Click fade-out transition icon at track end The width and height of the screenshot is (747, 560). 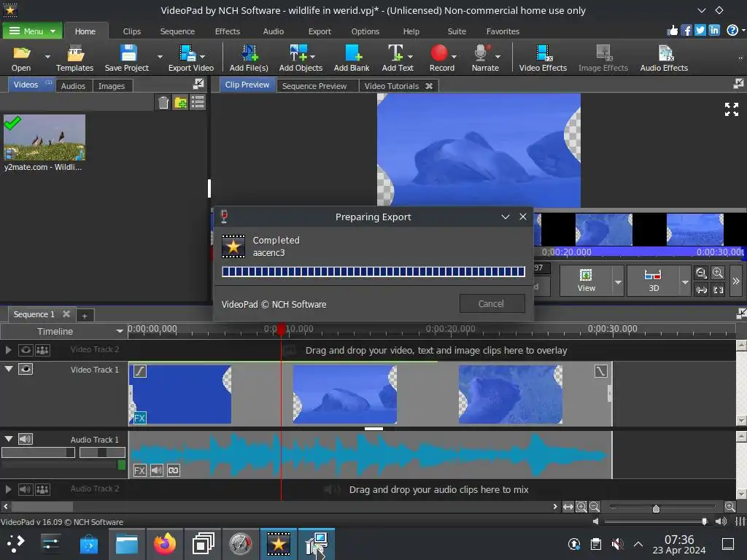click(x=601, y=371)
